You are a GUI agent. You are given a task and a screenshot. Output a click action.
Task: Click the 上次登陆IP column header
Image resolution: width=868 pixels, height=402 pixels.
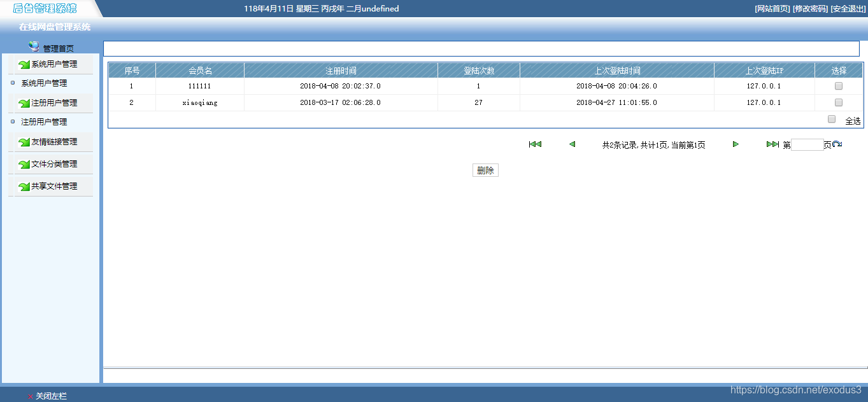[764, 71]
